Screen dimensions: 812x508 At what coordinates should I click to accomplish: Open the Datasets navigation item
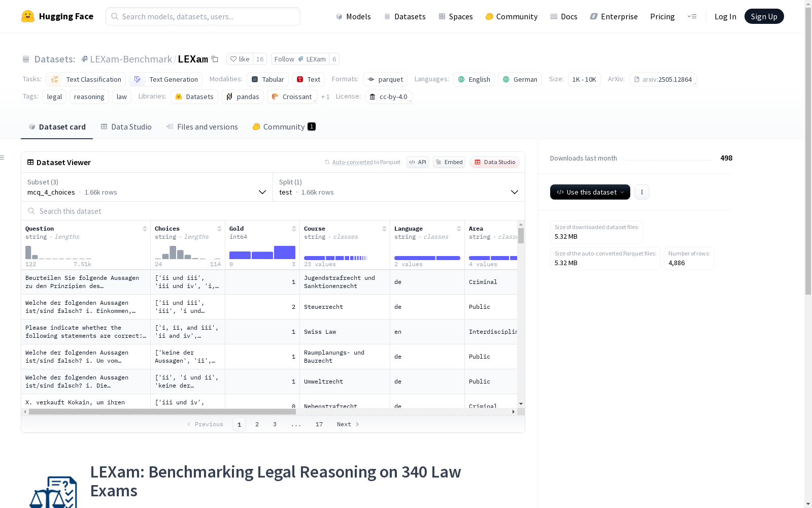click(x=404, y=16)
